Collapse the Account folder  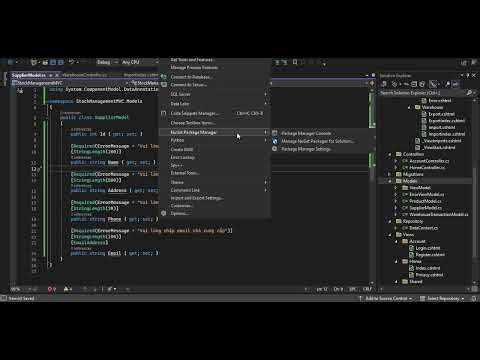[x=396, y=241]
